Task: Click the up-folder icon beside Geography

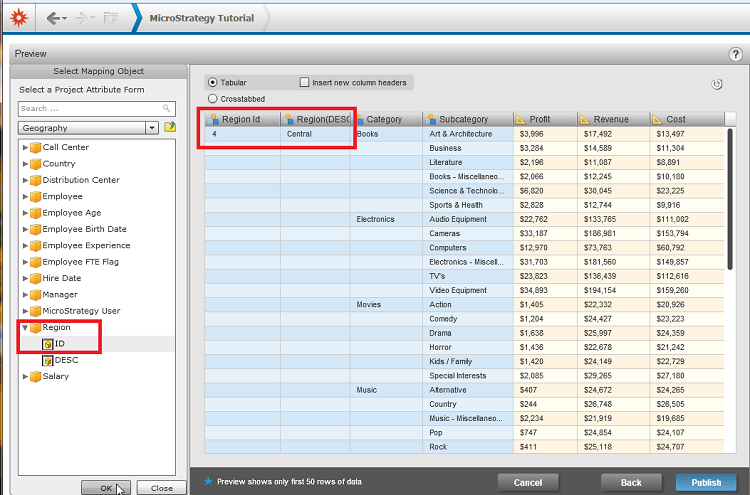Action: tap(170, 127)
